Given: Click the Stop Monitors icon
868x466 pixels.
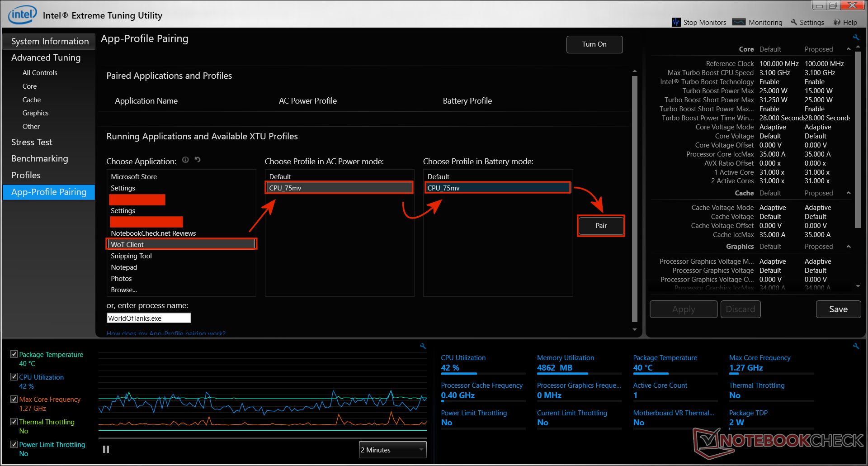Looking at the screenshot, I should pos(676,22).
